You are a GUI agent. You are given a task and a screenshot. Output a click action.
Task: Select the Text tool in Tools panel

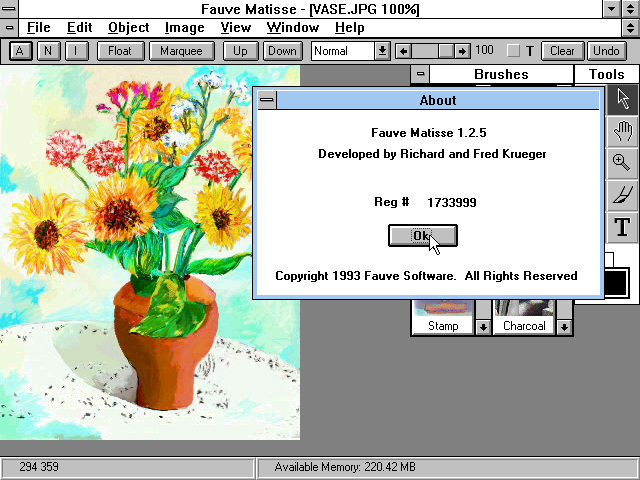point(622,227)
